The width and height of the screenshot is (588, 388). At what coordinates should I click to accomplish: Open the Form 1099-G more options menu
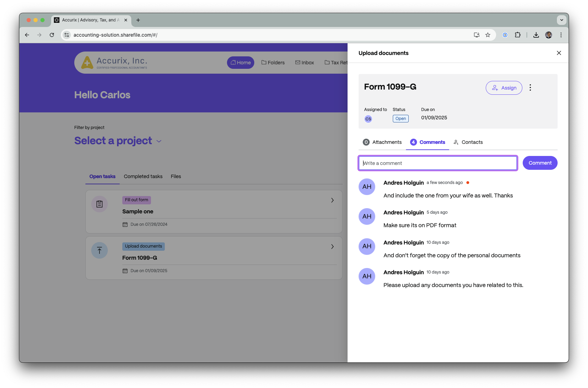coord(530,88)
